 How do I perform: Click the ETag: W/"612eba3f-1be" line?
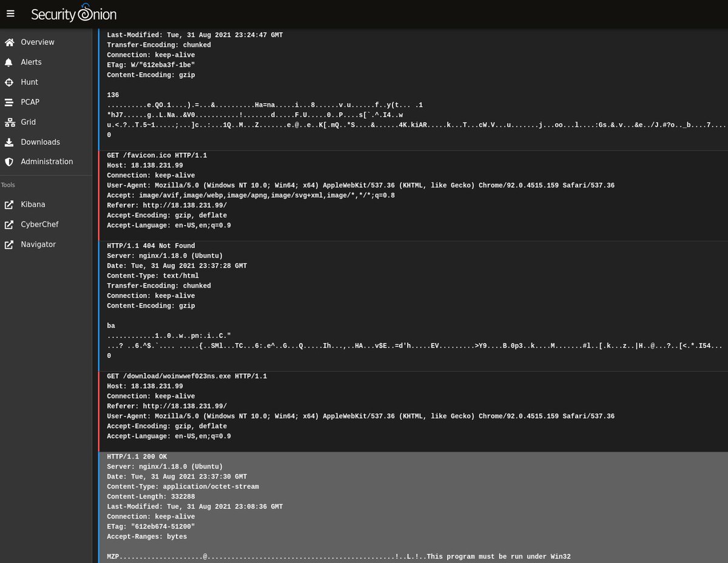(x=151, y=65)
